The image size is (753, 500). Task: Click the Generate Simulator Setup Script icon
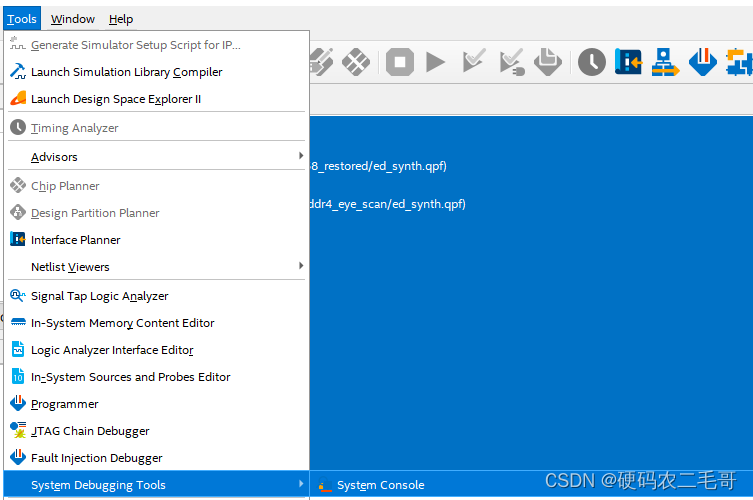(x=18, y=44)
